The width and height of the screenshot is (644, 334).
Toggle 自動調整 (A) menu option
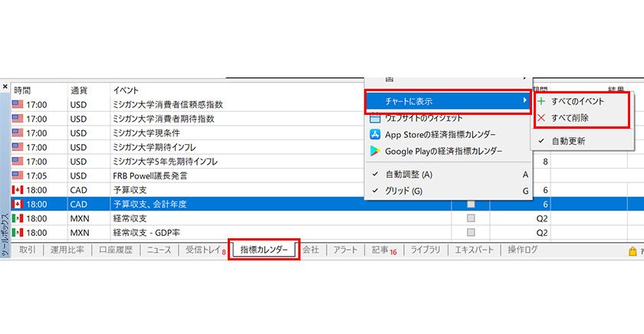coord(448,175)
